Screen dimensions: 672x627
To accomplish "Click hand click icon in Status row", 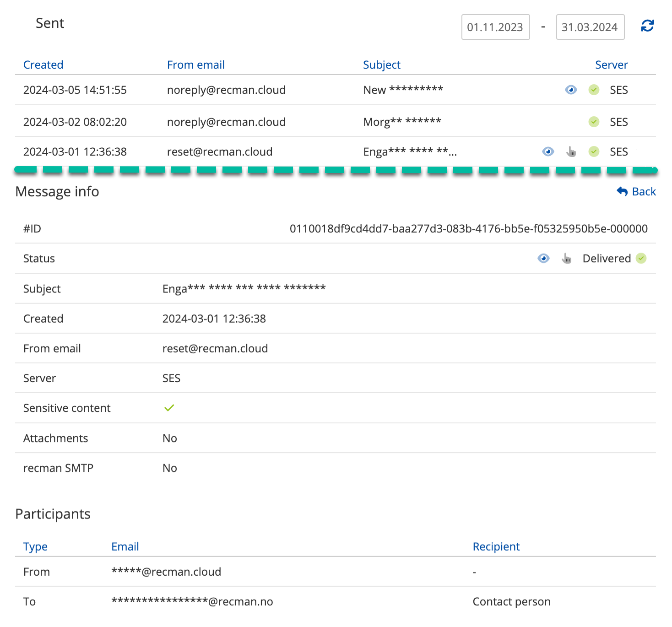I will [x=567, y=259].
